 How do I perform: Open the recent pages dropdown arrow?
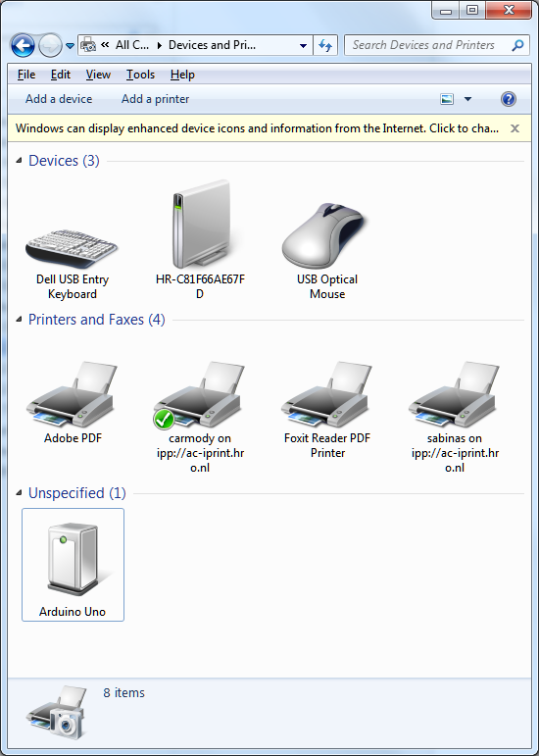71,46
